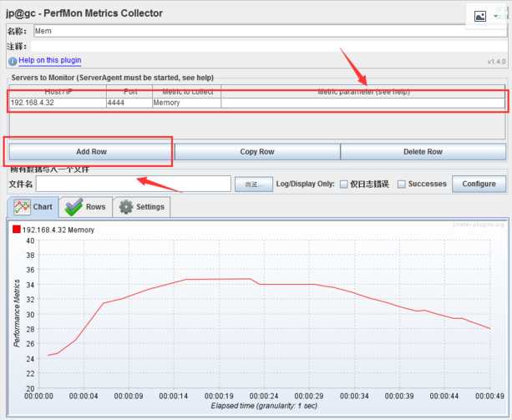Click the Metric to collect column header
The width and height of the screenshot is (512, 420).
(x=186, y=92)
